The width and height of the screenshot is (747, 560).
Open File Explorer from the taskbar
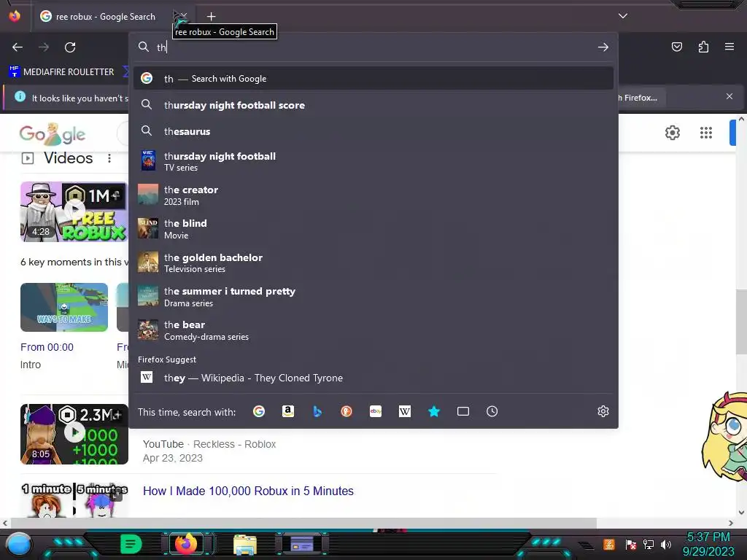pos(245,544)
